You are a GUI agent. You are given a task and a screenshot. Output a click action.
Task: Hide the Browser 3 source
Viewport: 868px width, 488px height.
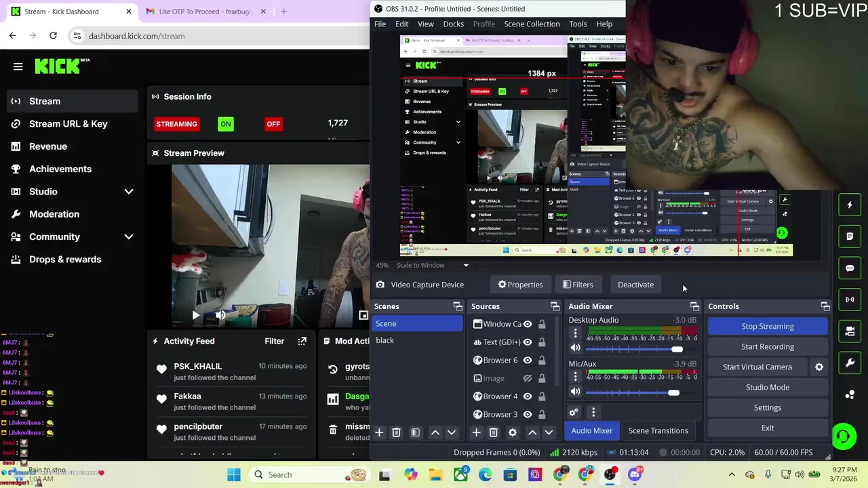click(528, 414)
